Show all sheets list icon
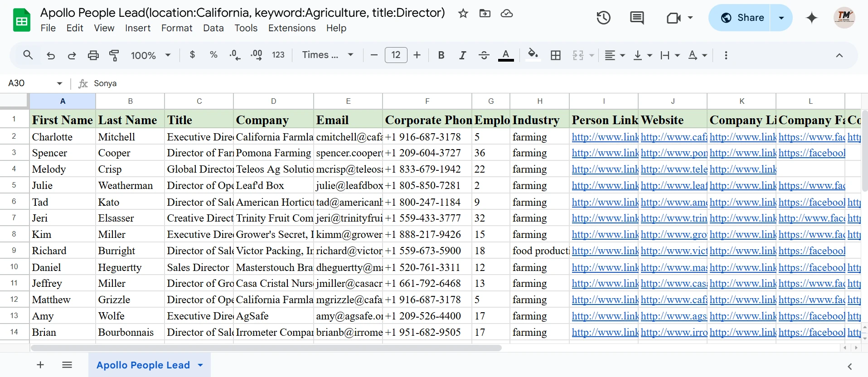The image size is (868, 377). tap(67, 365)
